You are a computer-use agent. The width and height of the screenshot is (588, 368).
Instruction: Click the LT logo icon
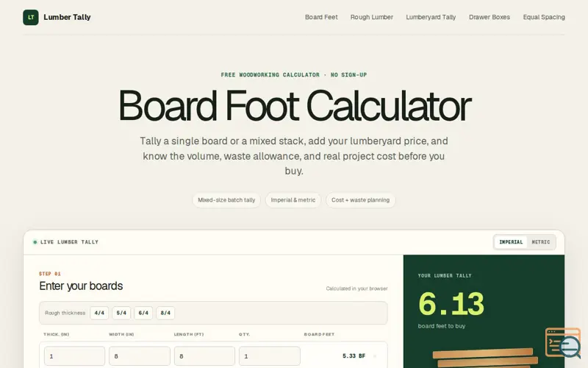(x=31, y=17)
